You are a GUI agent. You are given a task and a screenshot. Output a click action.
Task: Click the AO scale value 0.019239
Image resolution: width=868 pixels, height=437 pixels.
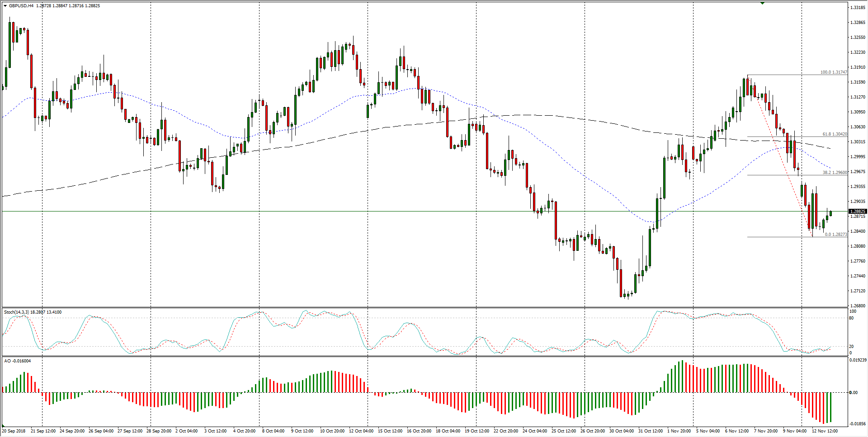click(x=858, y=361)
